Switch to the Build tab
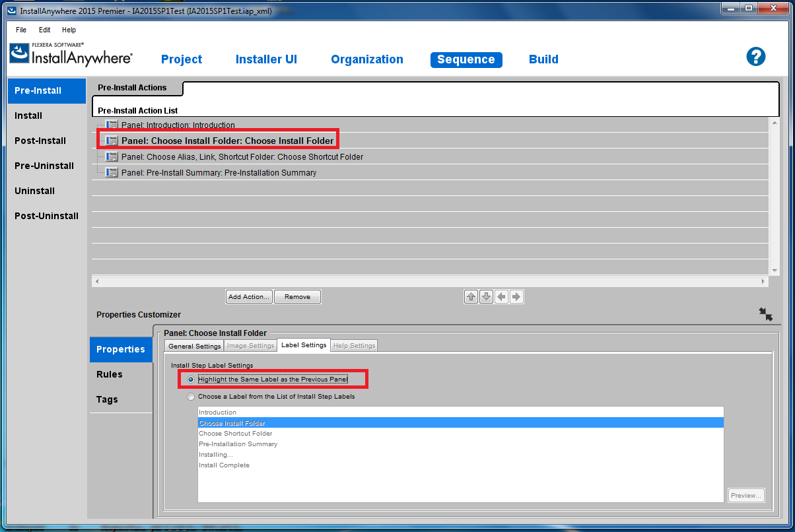Image resolution: width=795 pixels, height=532 pixels. pos(544,59)
